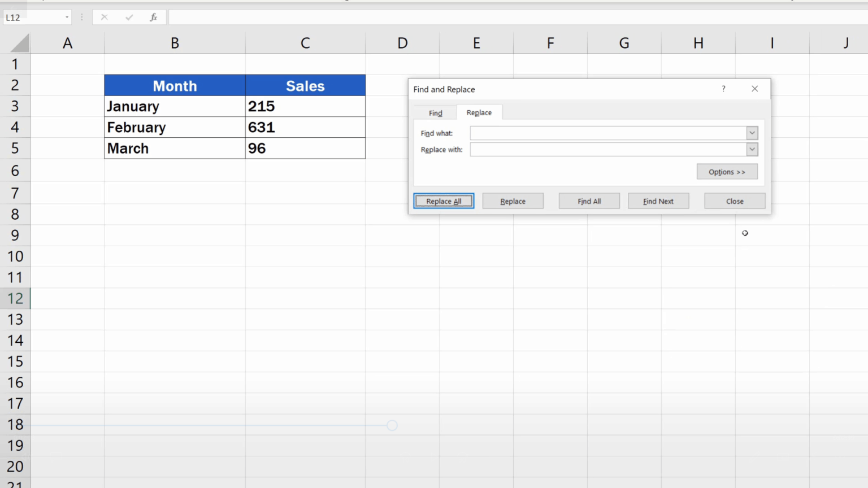Viewport: 868px width, 488px height.
Task: Select column D header
Action: (402, 43)
